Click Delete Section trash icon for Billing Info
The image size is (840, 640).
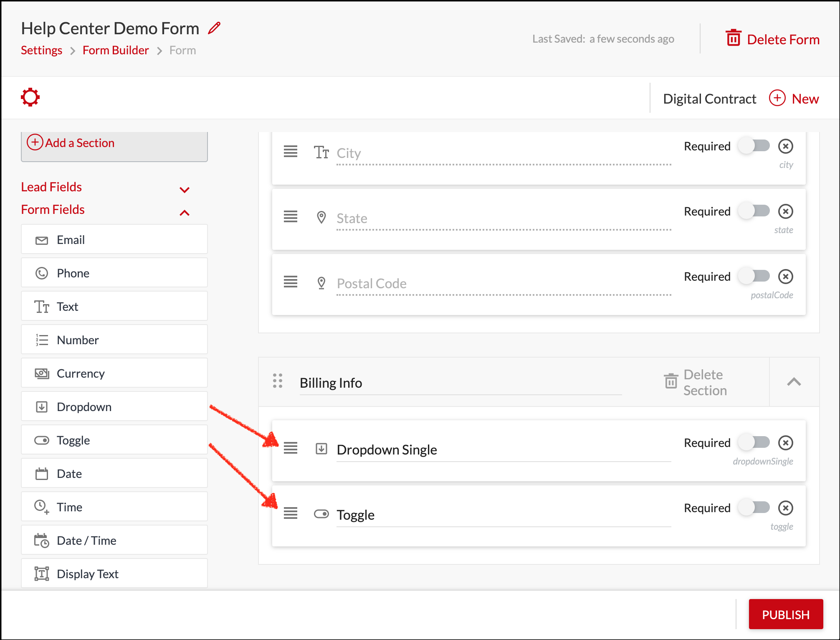[670, 381]
